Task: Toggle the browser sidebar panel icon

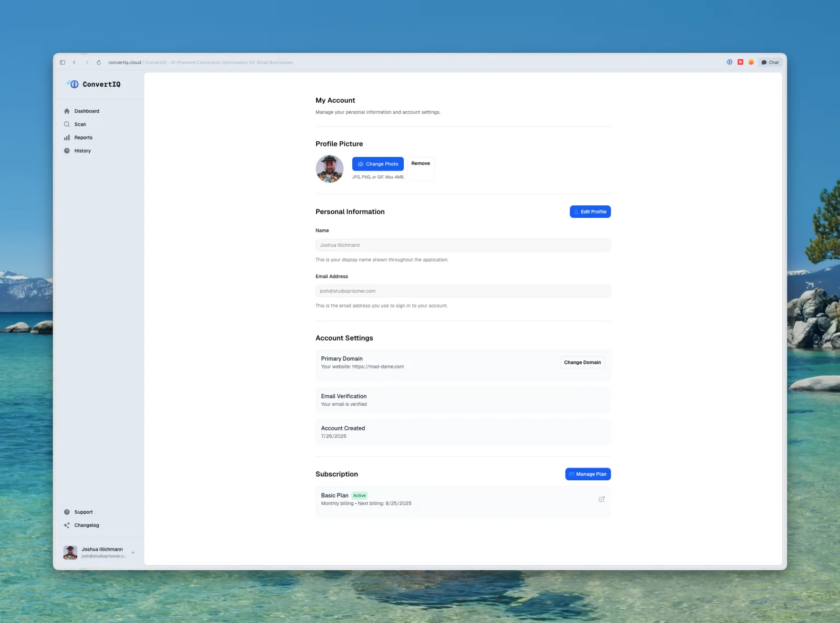Action: coord(62,62)
